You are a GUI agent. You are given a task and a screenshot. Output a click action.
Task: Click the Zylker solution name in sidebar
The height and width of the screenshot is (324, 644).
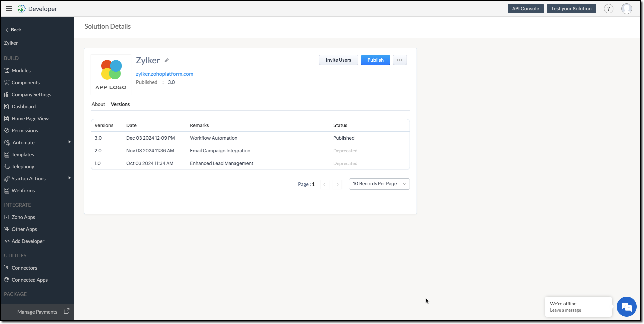11,43
